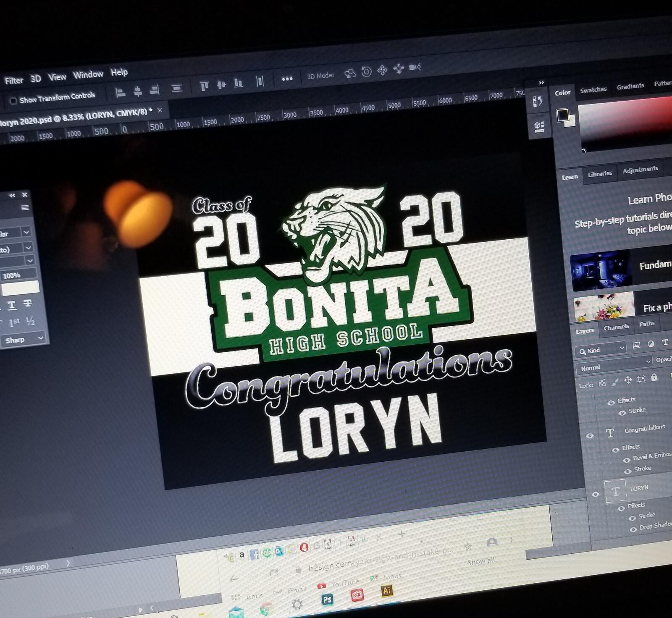Open the History panel icon in dock
Screen dimensions: 672x618
coord(537,102)
